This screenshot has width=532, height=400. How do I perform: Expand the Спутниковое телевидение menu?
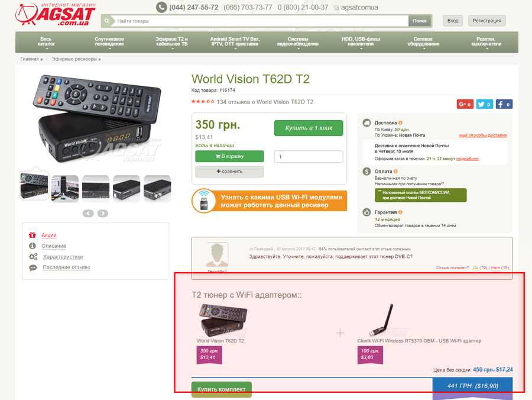(x=109, y=42)
